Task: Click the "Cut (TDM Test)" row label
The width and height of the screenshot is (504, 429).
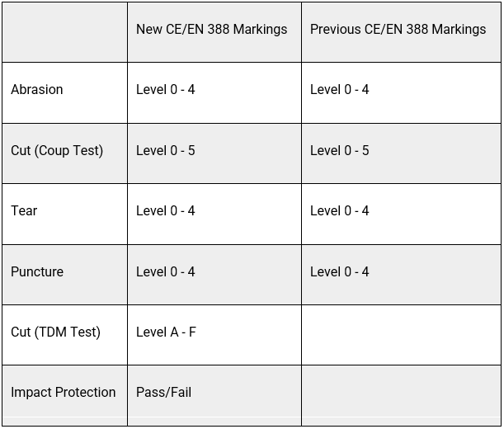Action: click(x=55, y=332)
